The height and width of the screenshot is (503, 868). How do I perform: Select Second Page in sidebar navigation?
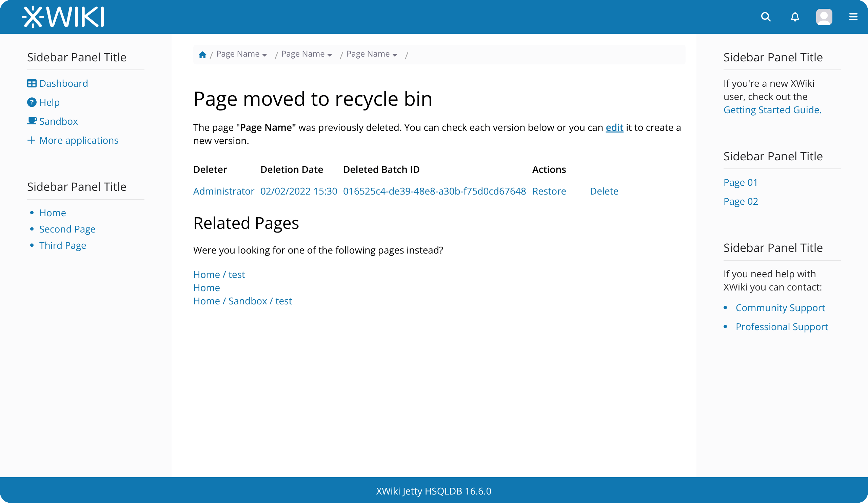(x=67, y=229)
